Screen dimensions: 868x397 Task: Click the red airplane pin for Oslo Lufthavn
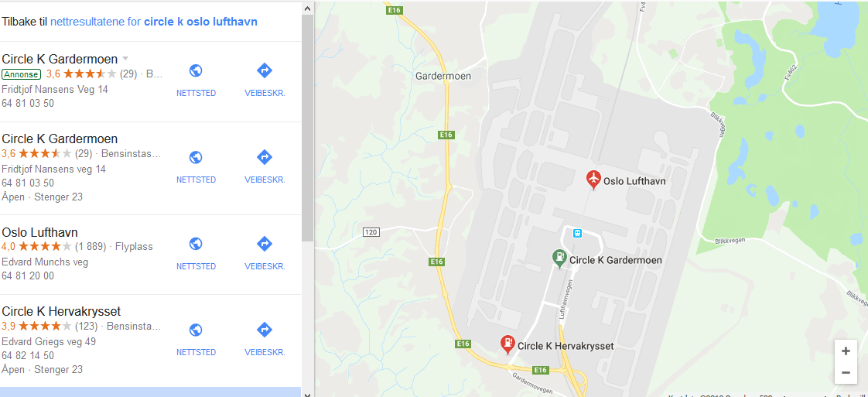click(x=593, y=180)
